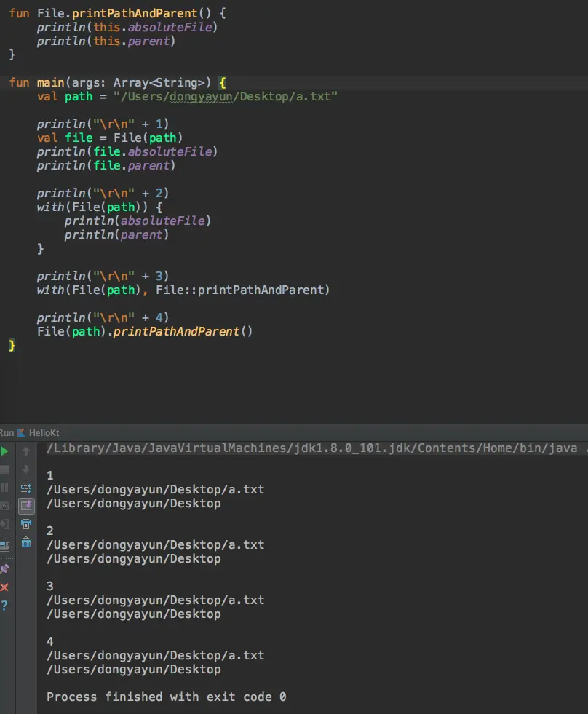
Task: Click 'Process finished with exit code 0'
Action: pos(166,697)
